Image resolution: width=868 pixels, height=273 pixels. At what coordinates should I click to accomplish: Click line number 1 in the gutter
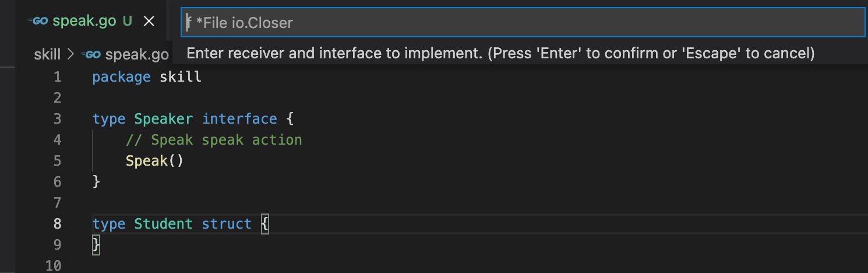[57, 77]
